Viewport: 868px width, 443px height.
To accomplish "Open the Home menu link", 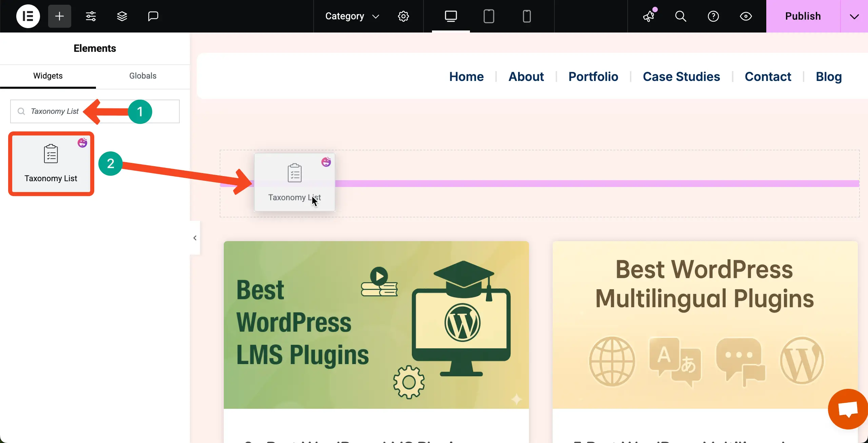I will (x=467, y=77).
